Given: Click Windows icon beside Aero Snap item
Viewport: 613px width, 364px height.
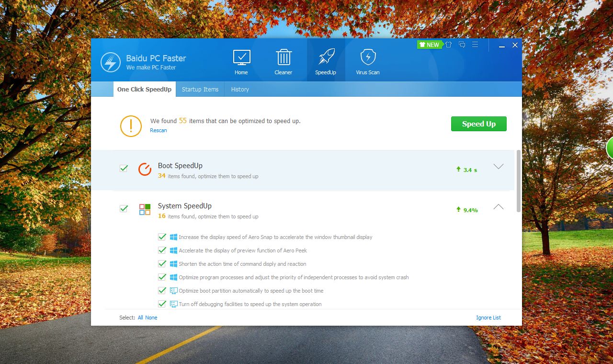Looking at the screenshot, I should pos(173,237).
